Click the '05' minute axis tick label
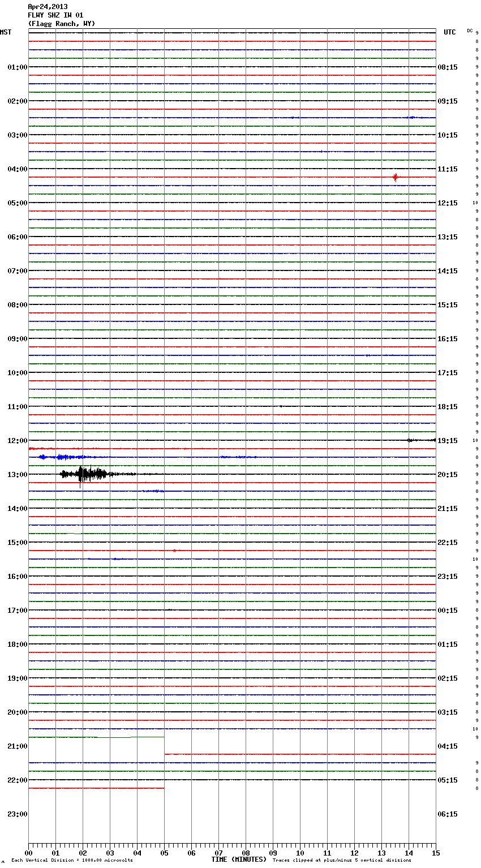The image size is (481, 868). click(164, 853)
